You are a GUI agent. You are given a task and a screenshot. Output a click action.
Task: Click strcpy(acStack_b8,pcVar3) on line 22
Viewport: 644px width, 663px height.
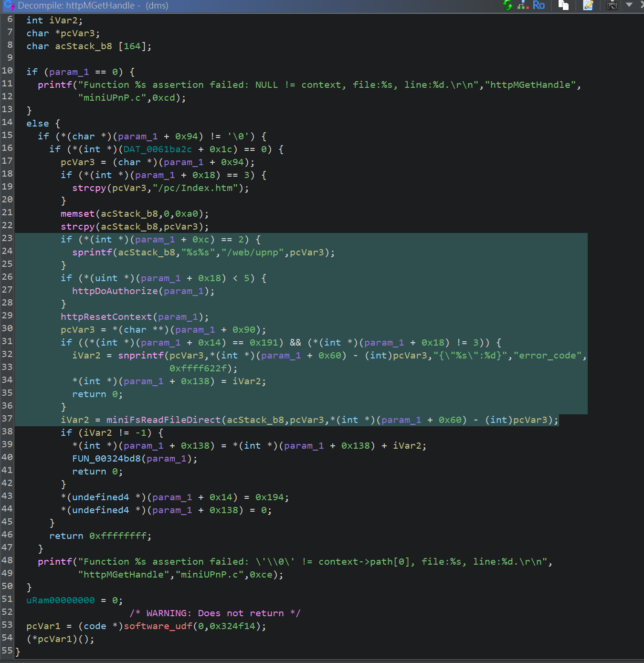pos(135,227)
